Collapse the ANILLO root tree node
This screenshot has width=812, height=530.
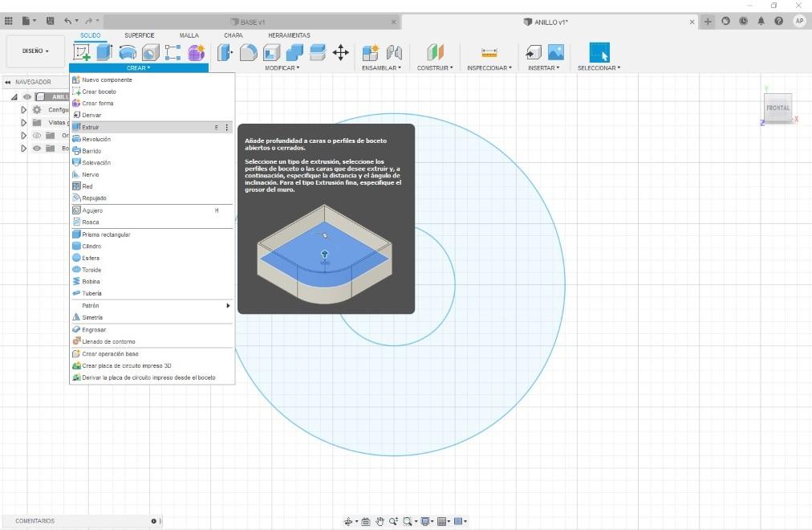click(14, 97)
